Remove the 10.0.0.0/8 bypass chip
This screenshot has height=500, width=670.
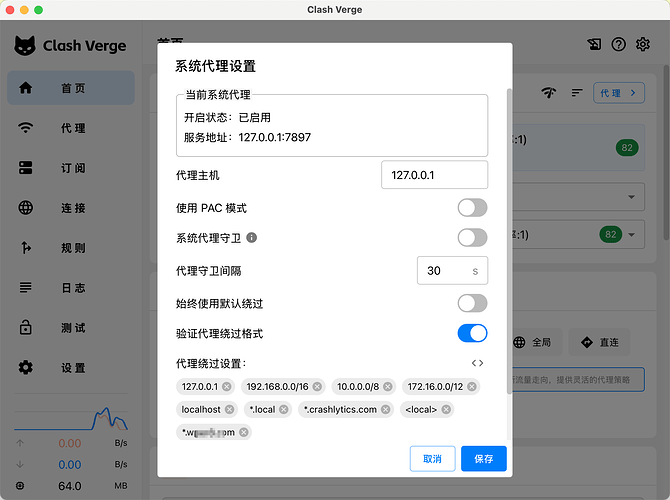(388, 387)
